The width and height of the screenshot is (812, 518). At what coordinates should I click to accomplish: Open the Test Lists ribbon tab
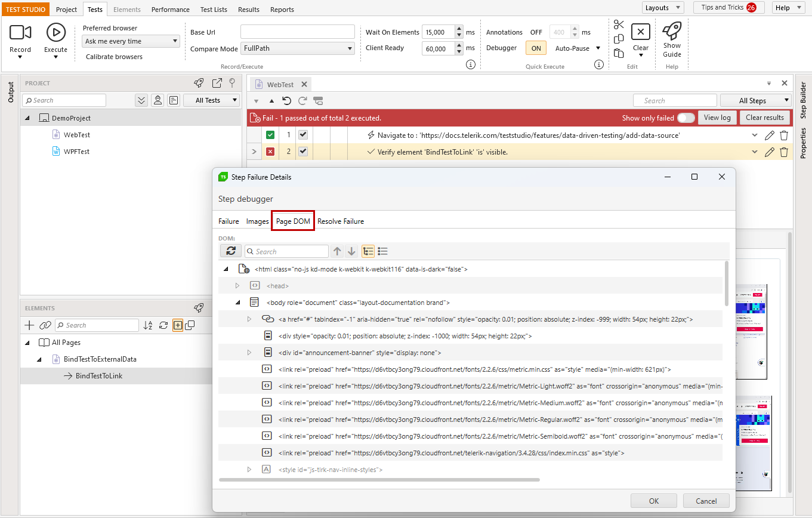(x=214, y=10)
